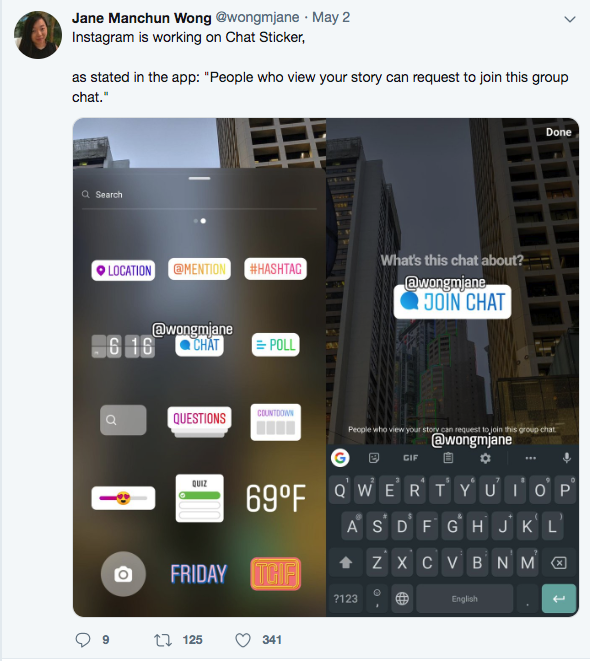Choose the @MENTION sticker
This screenshot has height=661, width=590.
199,269
